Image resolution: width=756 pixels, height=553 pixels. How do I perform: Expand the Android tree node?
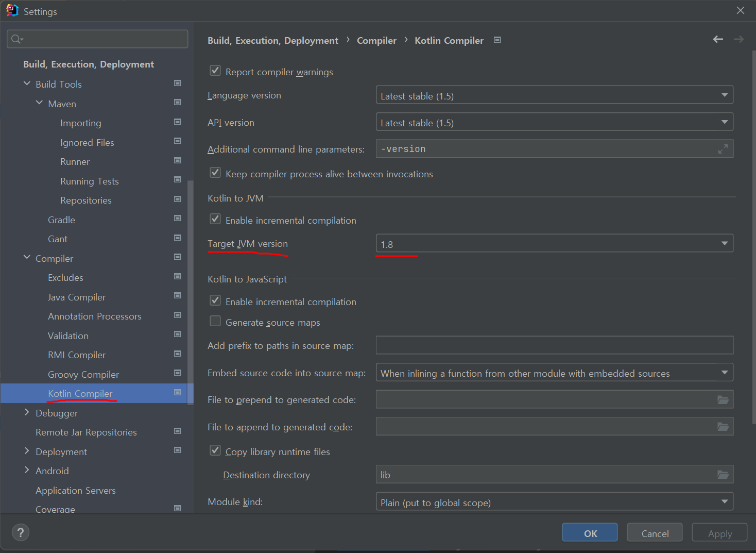(27, 470)
